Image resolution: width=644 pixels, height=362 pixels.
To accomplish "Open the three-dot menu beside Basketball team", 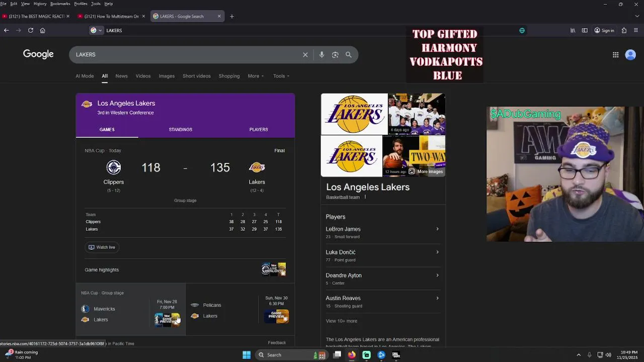I will pyautogui.click(x=365, y=197).
